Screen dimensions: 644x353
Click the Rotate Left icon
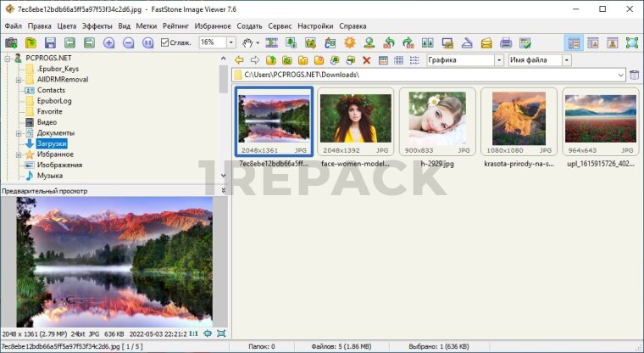point(389,42)
